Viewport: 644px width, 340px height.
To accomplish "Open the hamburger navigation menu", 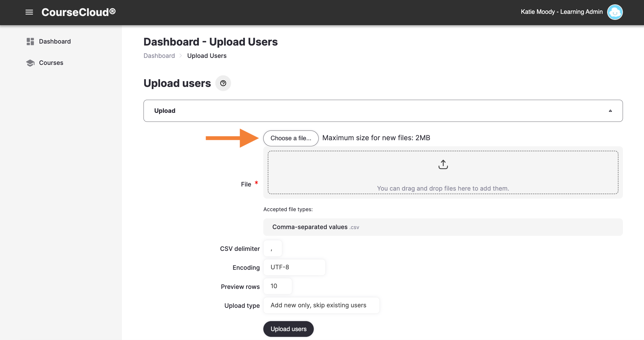I will [29, 12].
